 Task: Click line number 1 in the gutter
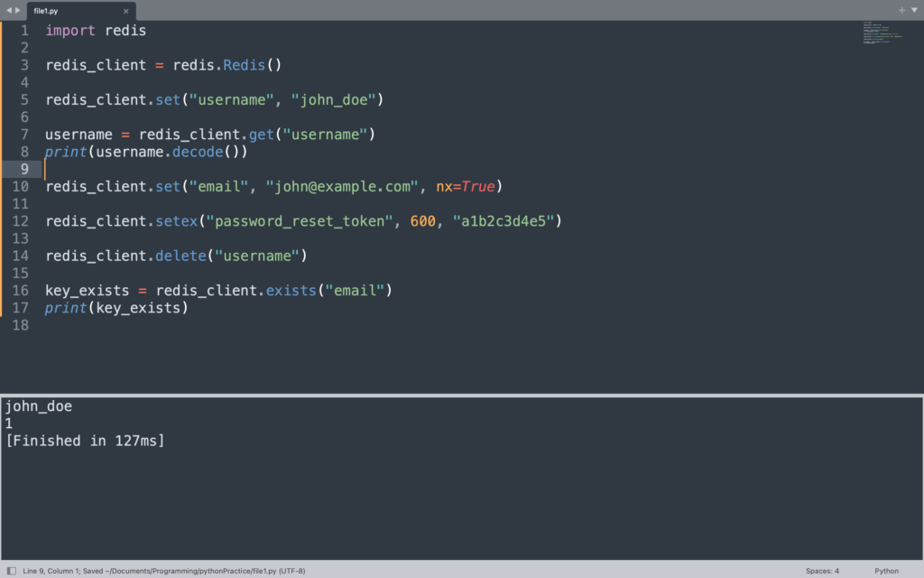(23, 30)
